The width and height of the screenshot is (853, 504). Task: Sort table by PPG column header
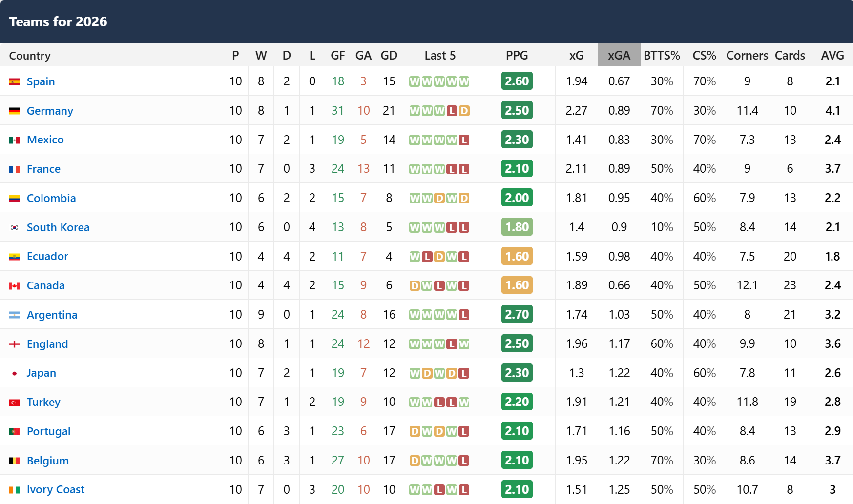tap(517, 55)
